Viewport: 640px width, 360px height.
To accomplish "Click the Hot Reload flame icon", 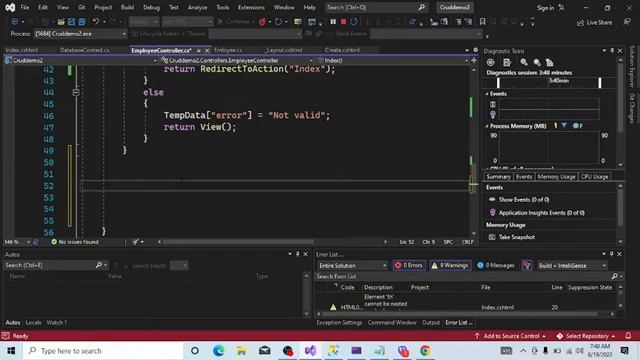I will coord(262,22).
